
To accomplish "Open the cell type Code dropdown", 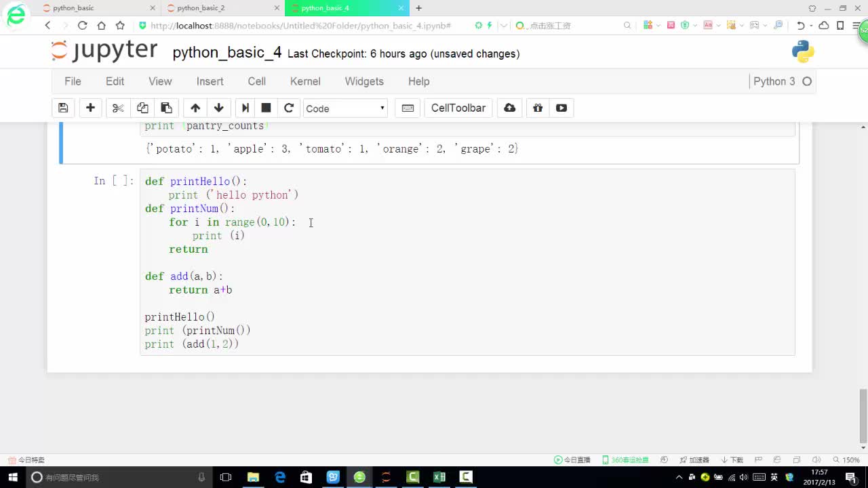I will 345,108.
